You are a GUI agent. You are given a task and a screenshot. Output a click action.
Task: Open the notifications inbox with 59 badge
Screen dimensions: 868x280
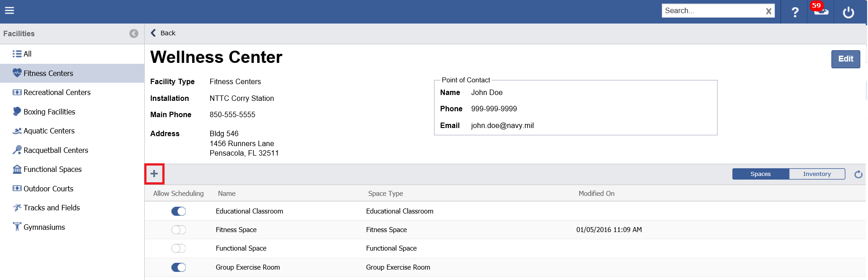pyautogui.click(x=821, y=11)
